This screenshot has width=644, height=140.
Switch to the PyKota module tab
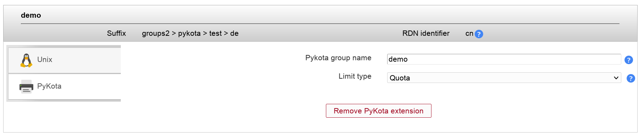point(64,86)
